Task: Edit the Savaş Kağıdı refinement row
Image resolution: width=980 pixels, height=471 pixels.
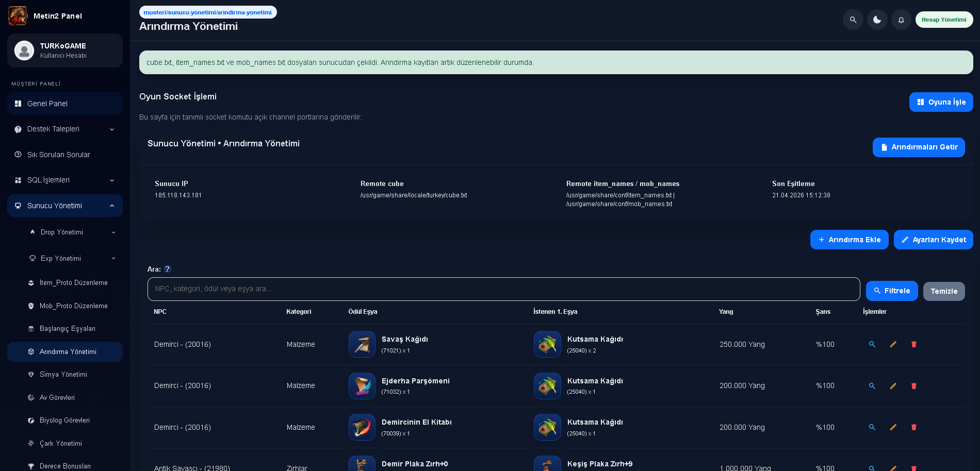Action: point(893,344)
